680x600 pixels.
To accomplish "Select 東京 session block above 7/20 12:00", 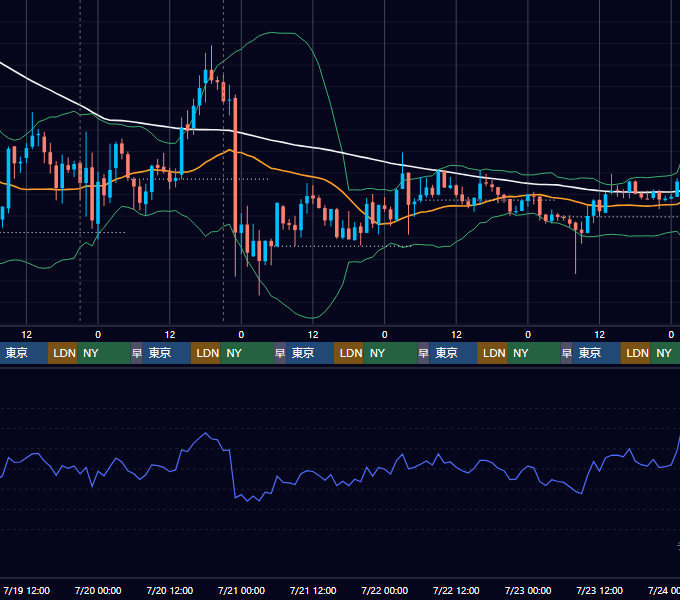I will point(167,353).
